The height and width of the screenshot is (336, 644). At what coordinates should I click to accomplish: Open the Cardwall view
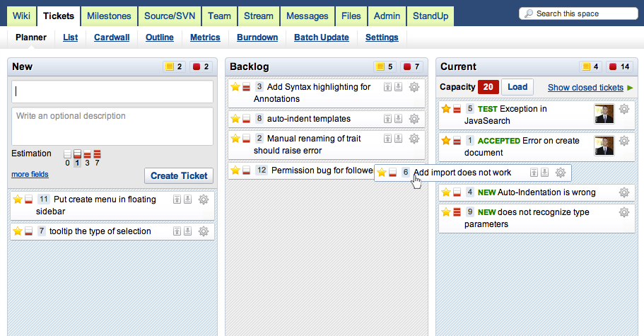point(112,37)
